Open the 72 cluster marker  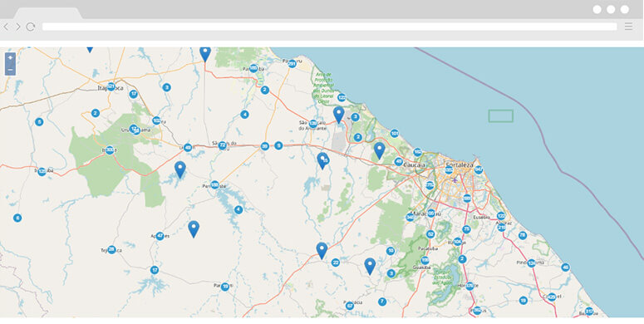point(223,145)
